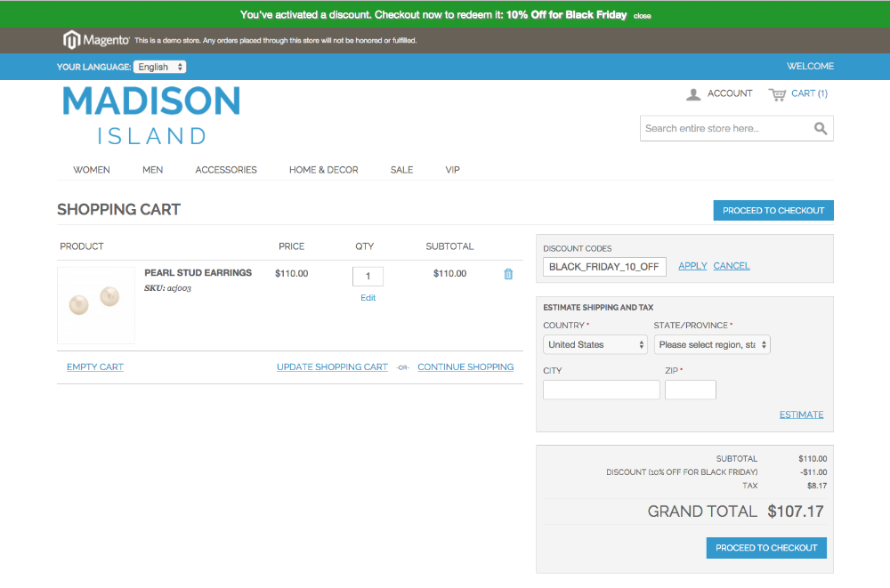Close the green discount notification banner
The width and height of the screenshot is (890, 588).
click(x=642, y=16)
